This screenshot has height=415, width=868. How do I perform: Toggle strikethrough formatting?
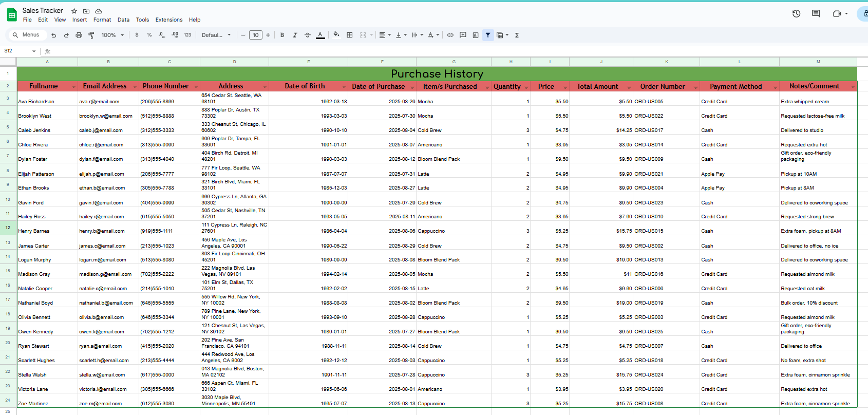click(308, 35)
